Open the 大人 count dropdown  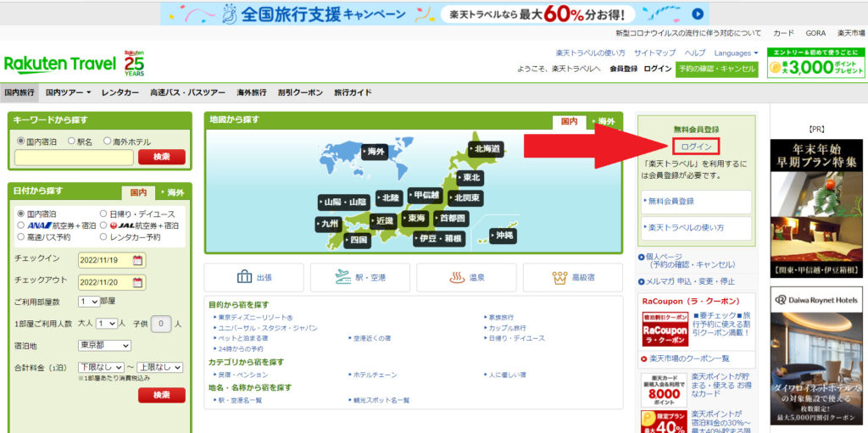point(106,324)
